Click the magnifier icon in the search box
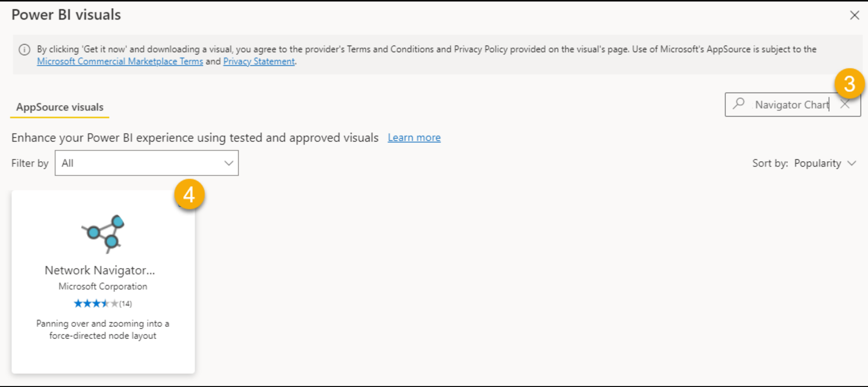This screenshot has height=387, width=868. tap(739, 104)
